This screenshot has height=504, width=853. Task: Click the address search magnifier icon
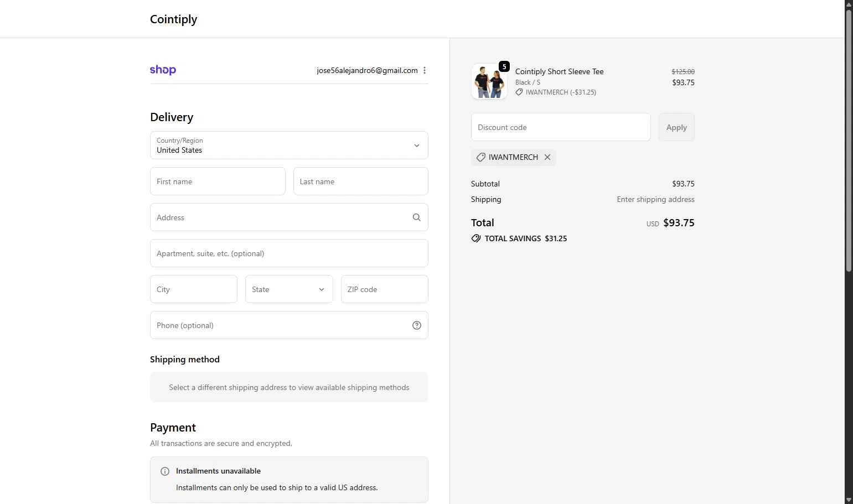pyautogui.click(x=417, y=217)
